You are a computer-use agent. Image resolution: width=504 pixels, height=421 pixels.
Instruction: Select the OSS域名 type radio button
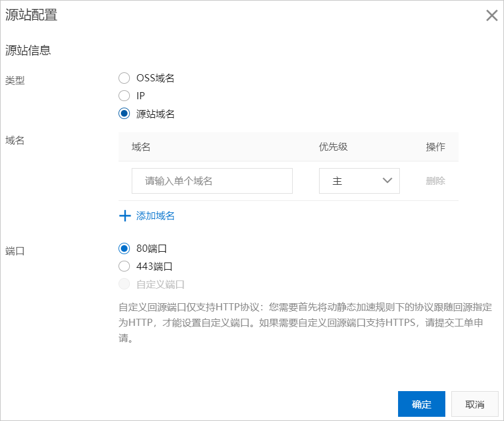[x=124, y=78]
